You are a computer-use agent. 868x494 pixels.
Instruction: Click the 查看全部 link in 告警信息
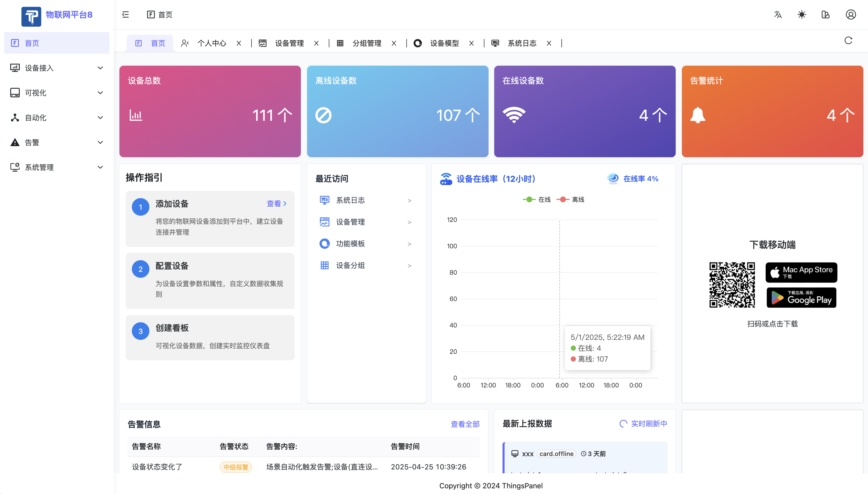(x=465, y=424)
